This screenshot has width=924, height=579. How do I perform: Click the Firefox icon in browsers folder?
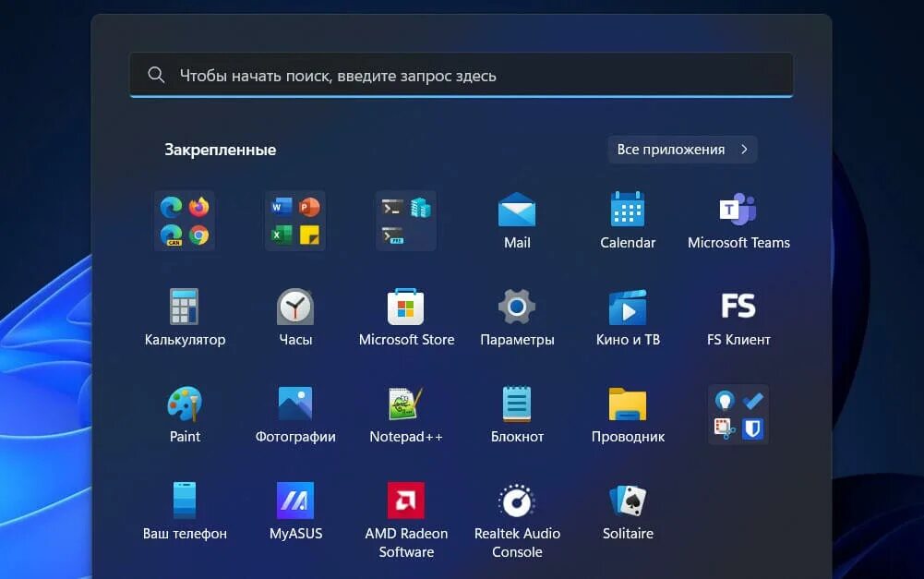[199, 207]
